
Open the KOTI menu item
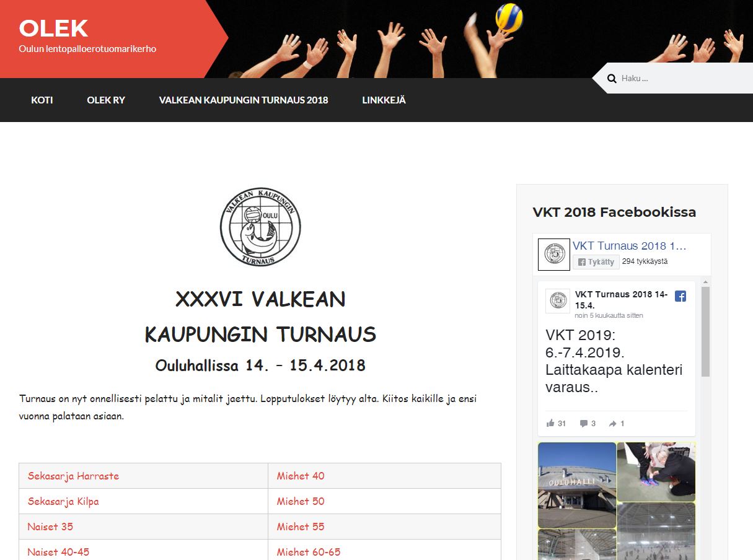(42, 100)
